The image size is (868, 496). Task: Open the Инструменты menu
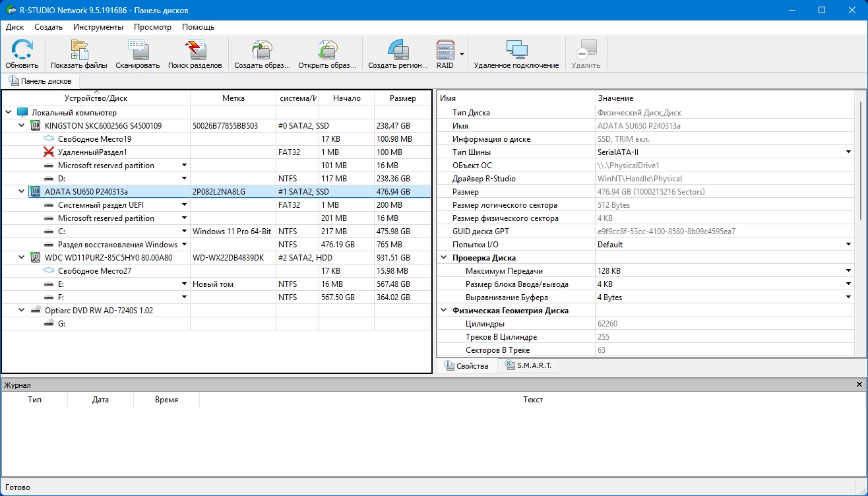coord(98,27)
